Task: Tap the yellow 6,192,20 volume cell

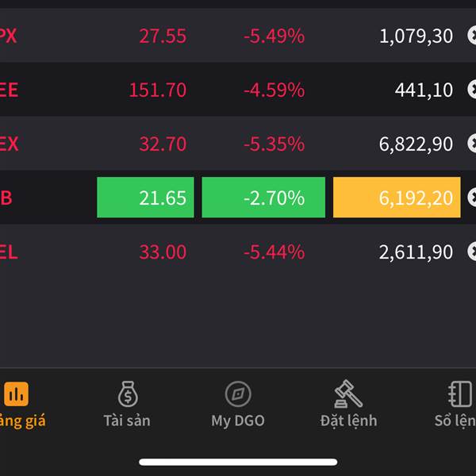Action: (397, 198)
